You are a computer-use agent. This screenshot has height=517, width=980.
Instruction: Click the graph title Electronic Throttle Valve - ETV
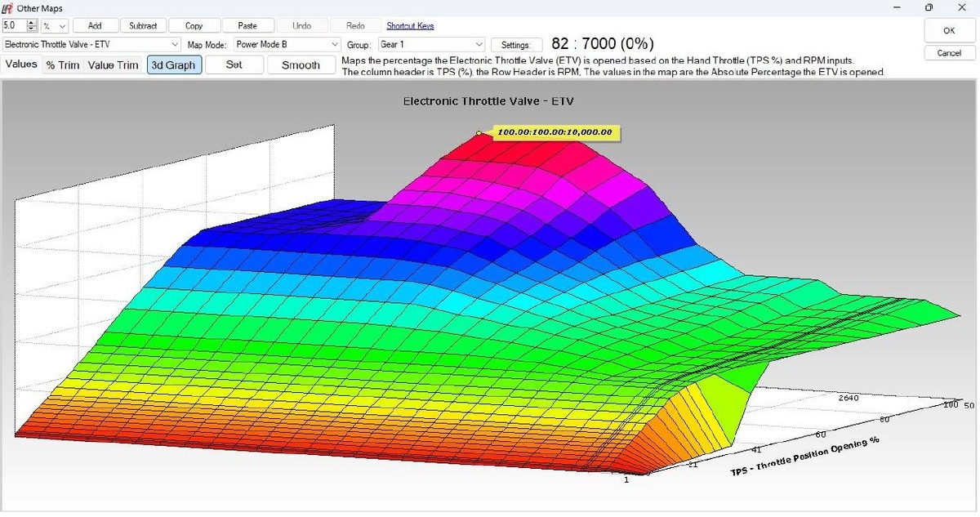(490, 101)
